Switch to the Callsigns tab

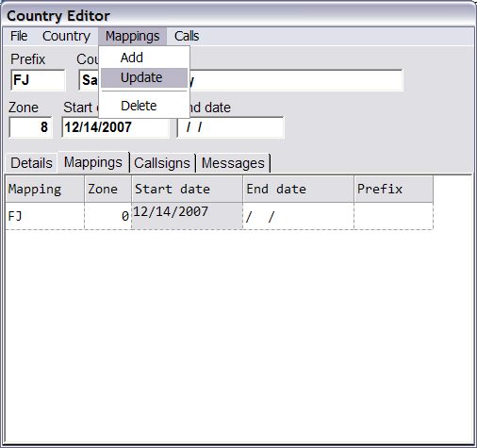pyautogui.click(x=162, y=163)
